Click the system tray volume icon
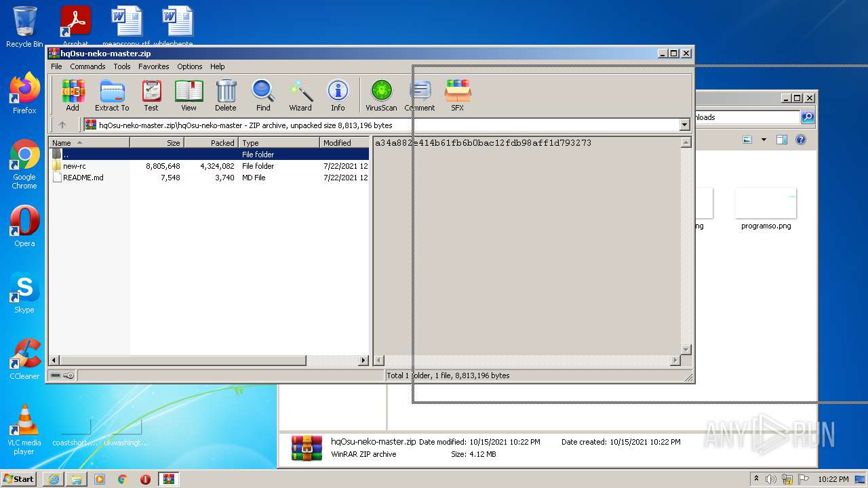The height and width of the screenshot is (488, 868). [771, 479]
